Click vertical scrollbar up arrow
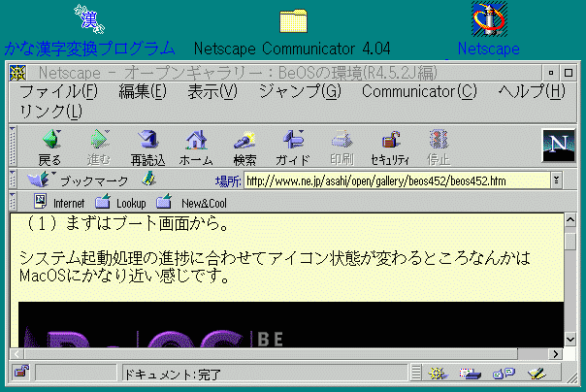Viewport: 586px width, 392px height. tap(570, 220)
